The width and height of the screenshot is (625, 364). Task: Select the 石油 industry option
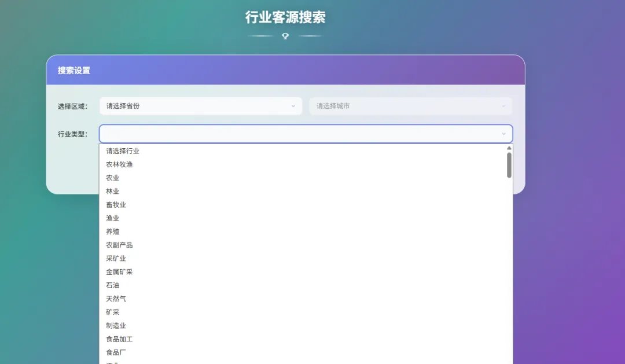click(111, 285)
